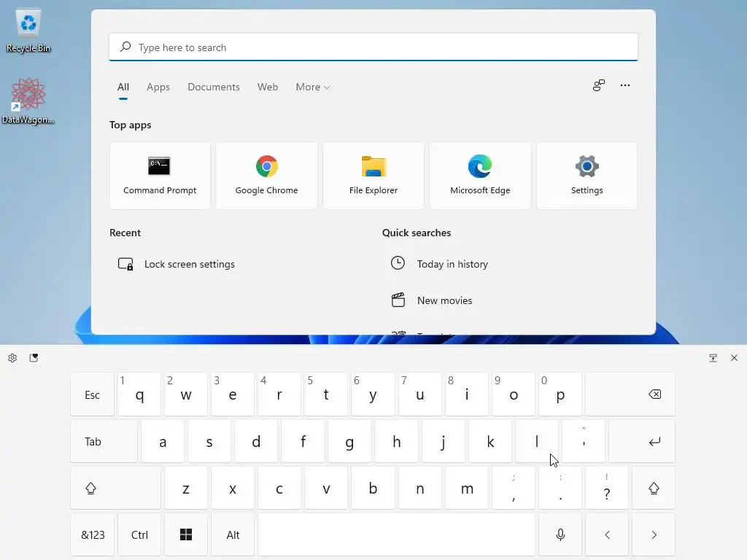Tap the t key
This screenshot has height=560, width=747.
pyautogui.click(x=326, y=394)
